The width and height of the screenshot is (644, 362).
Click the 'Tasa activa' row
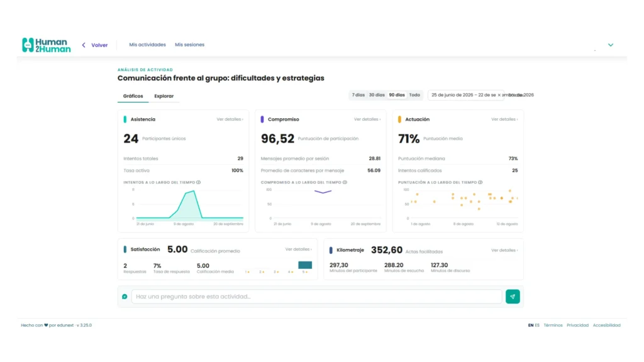[183, 170]
